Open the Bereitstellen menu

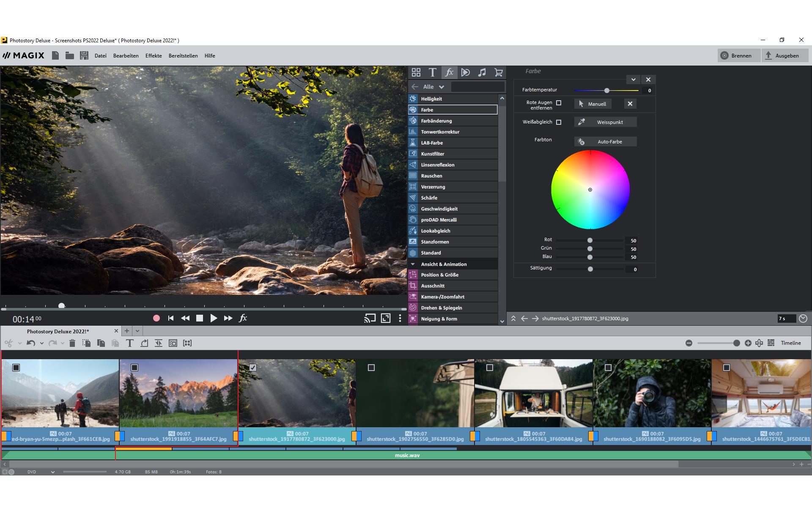[183, 55]
